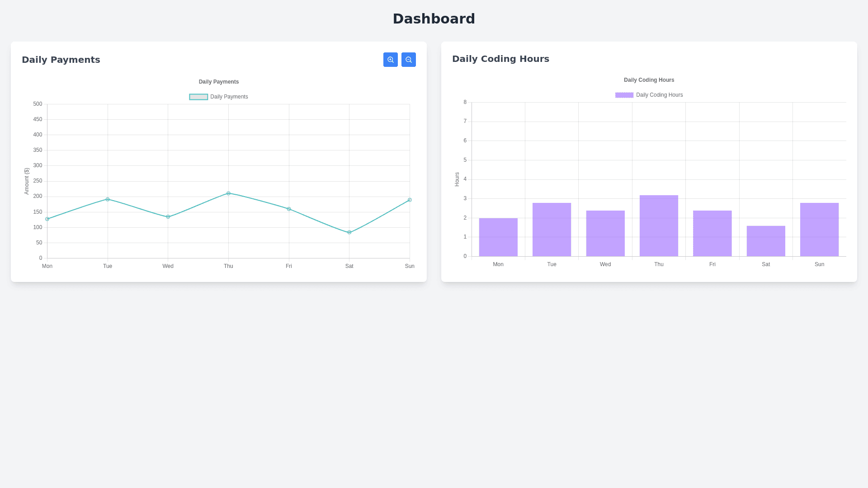
Task: Click the Monday bar in the coding hours chart
Action: coord(498,237)
